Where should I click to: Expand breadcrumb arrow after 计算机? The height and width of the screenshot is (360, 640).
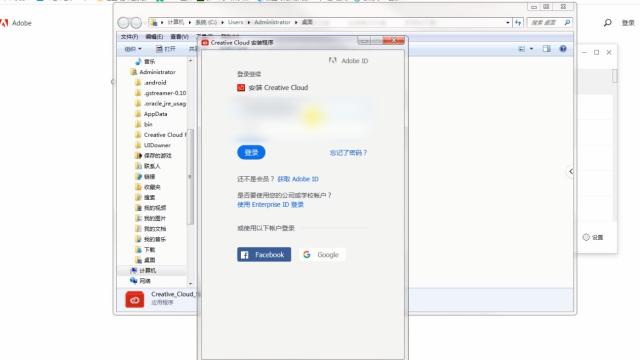coord(190,22)
